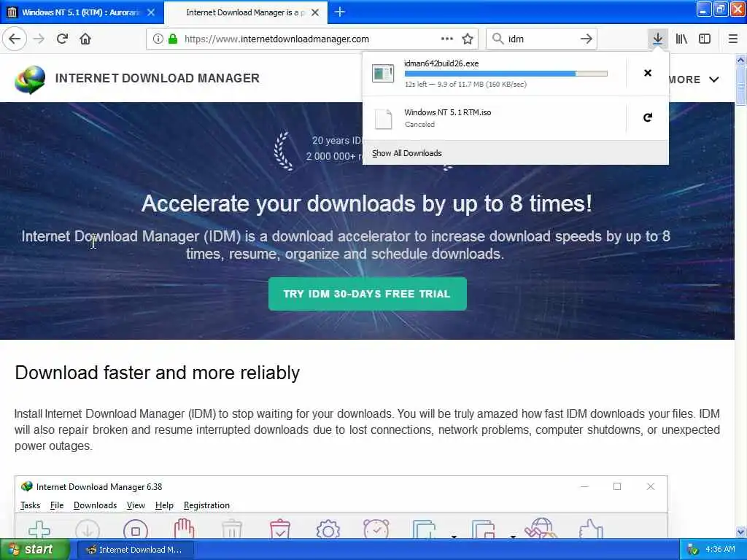Click the system tray network icon
Screen dimensions: 747x560
tap(693, 550)
